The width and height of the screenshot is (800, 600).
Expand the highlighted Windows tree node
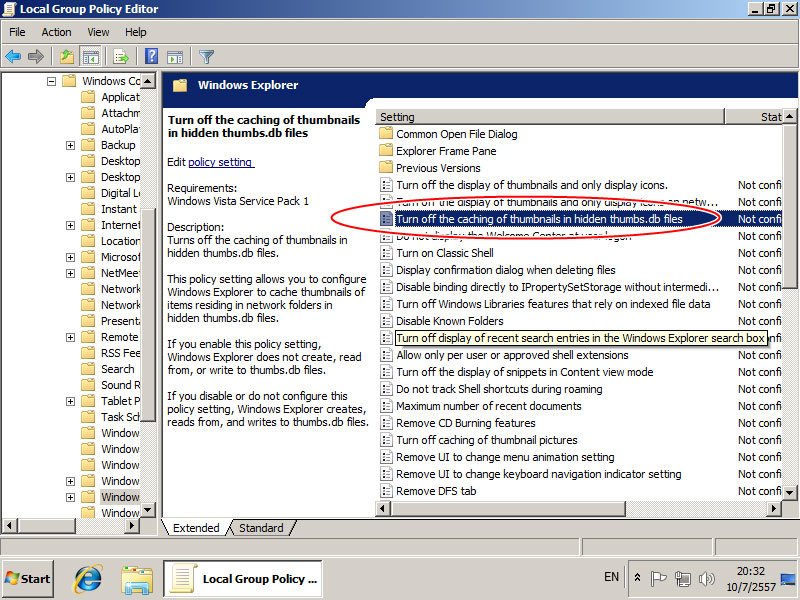click(x=70, y=497)
